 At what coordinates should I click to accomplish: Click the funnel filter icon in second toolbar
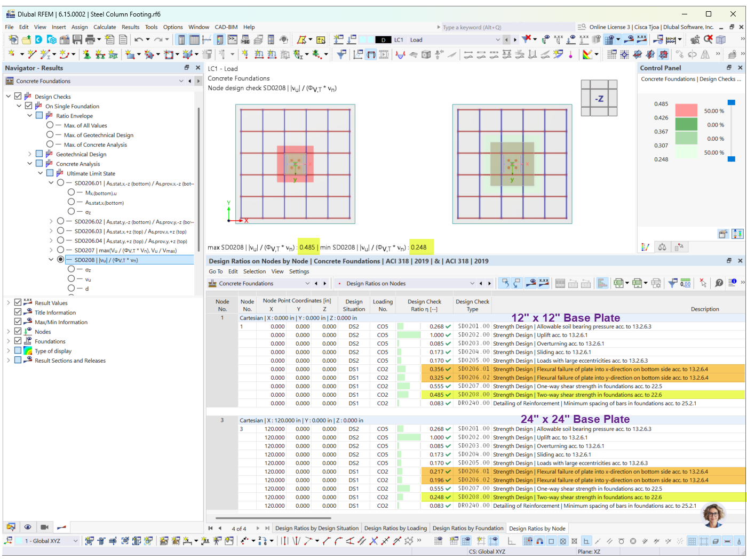[x=341, y=54]
